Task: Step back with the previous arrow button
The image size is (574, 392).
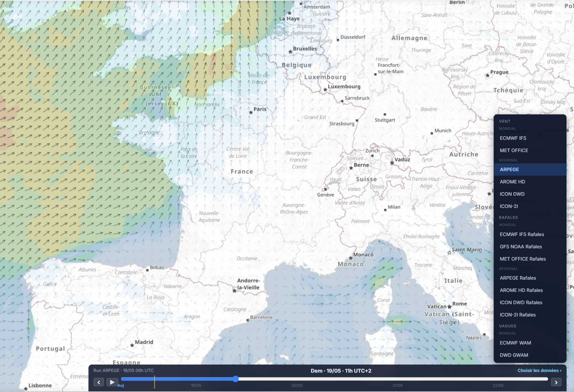Action: pos(99,382)
